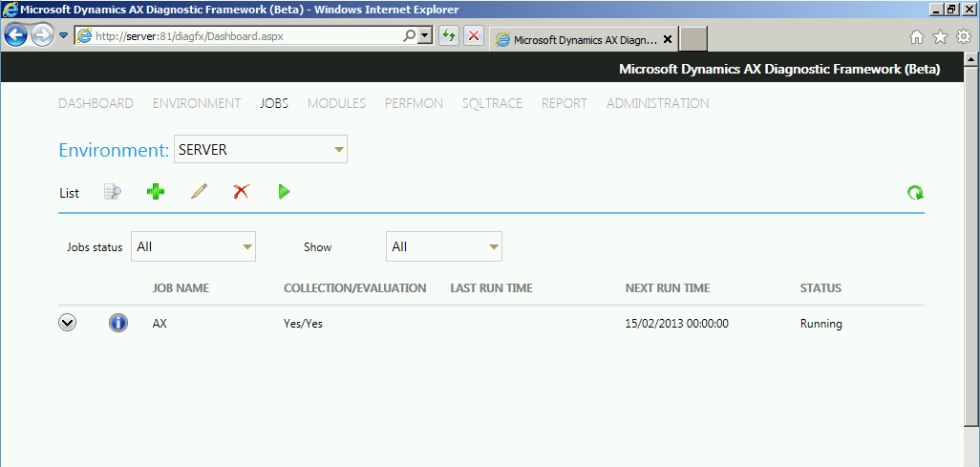This screenshot has width=980, height=467.
Task: Click the JOB NAME column header
Action: coord(181,288)
